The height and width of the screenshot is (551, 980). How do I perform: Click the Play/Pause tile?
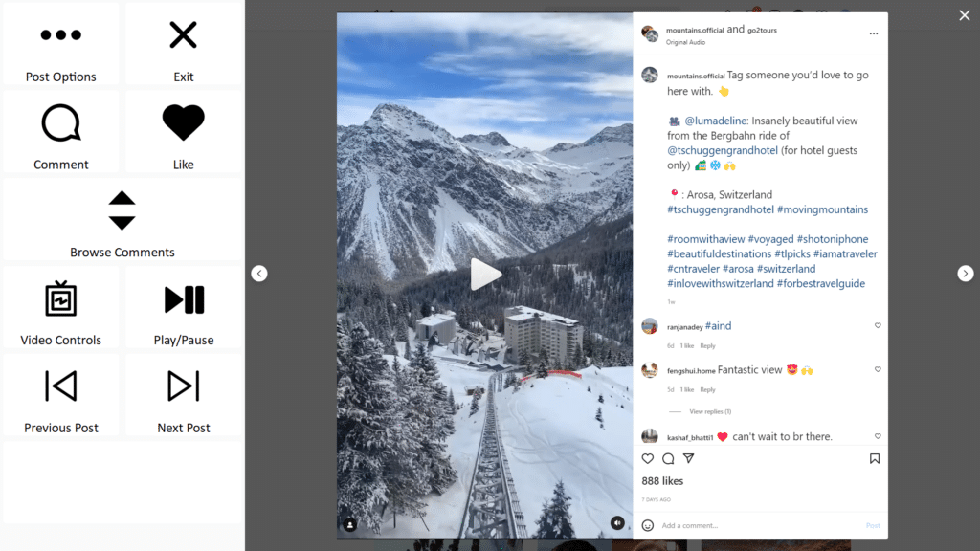183,307
